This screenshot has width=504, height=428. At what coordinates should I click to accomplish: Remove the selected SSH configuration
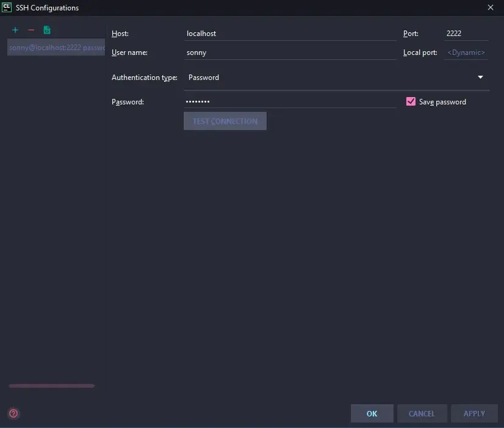tap(31, 30)
